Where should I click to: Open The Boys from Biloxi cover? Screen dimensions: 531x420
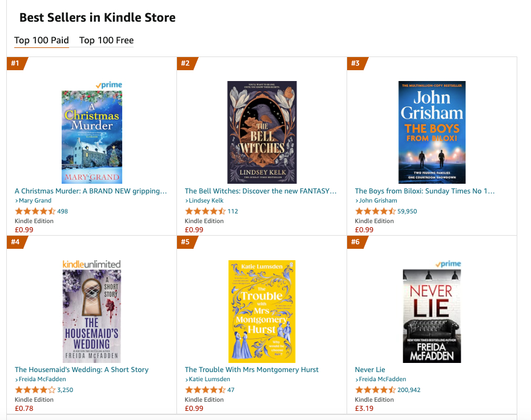click(x=432, y=132)
